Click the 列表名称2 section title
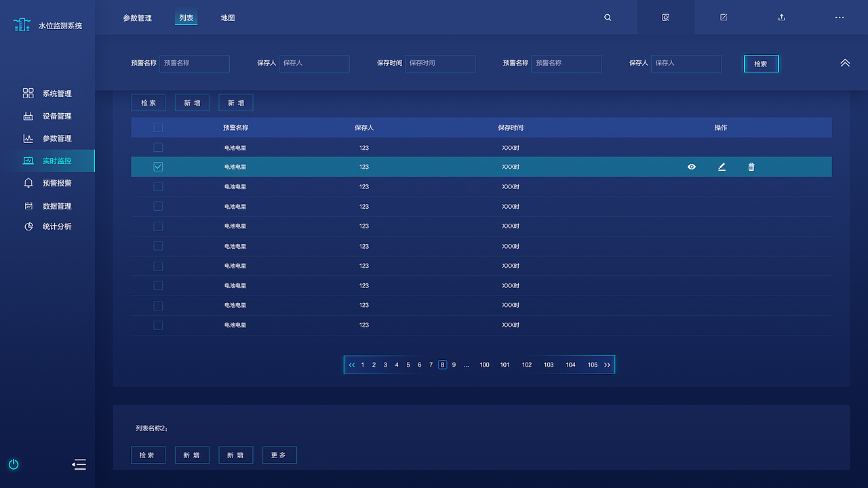This screenshot has width=868, height=488. click(151, 428)
